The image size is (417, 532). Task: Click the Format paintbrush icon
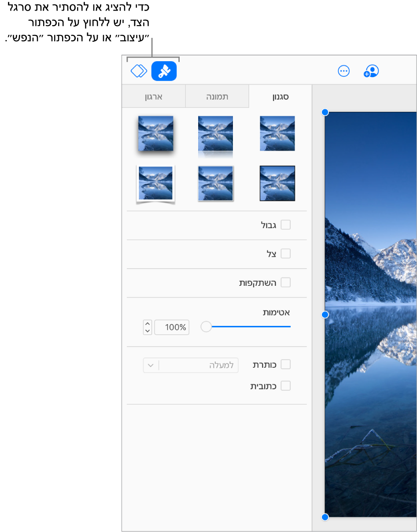[x=164, y=71]
